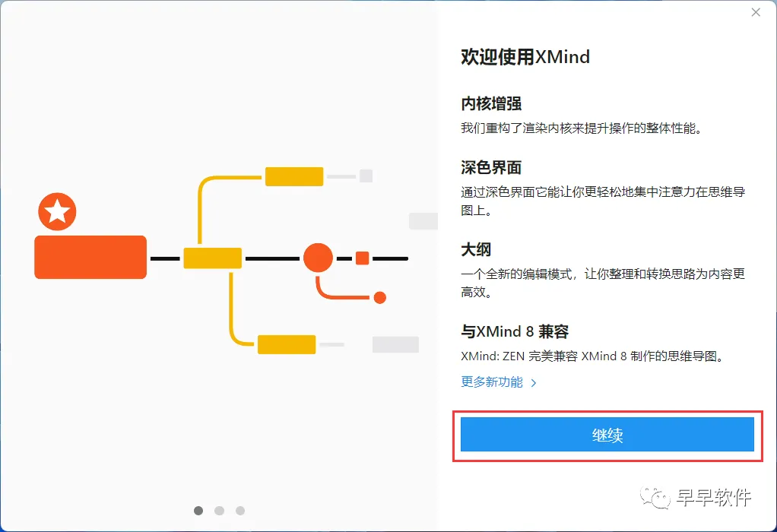Image resolution: width=777 pixels, height=532 pixels.
Task: Select the first dark pagination dot
Action: [198, 511]
